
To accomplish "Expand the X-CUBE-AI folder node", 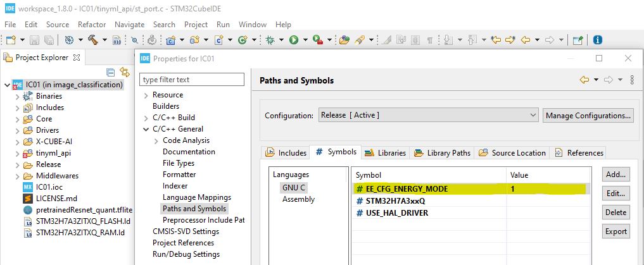I will click(17, 142).
